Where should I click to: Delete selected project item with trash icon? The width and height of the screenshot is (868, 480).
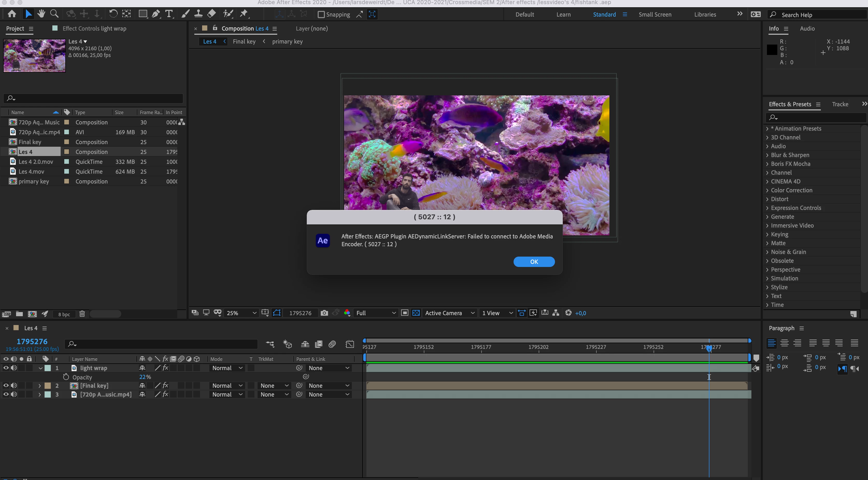coord(82,314)
